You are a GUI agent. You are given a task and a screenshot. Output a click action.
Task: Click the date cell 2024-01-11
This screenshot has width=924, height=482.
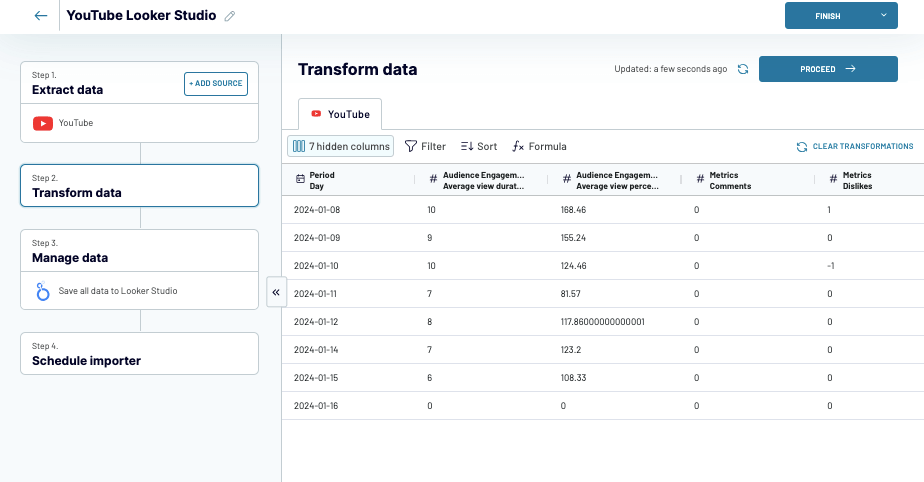(x=316, y=294)
